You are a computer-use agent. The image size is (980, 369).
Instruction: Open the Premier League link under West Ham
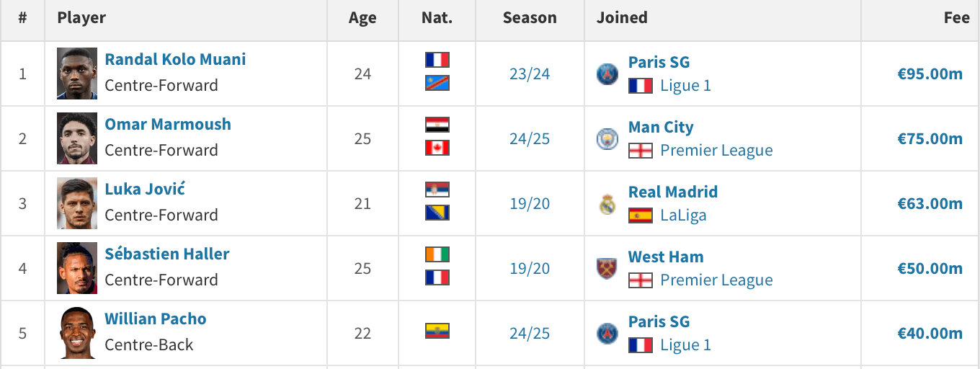(x=716, y=280)
